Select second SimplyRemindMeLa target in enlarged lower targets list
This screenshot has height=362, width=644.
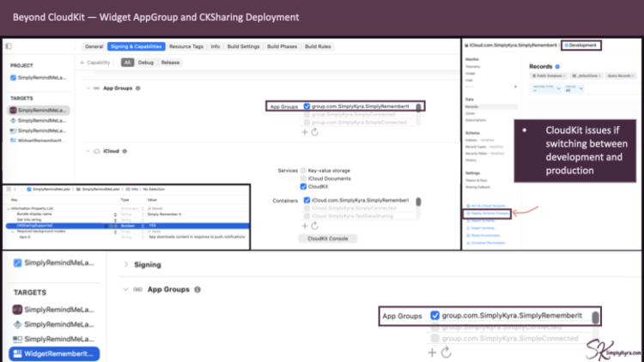(x=54, y=324)
